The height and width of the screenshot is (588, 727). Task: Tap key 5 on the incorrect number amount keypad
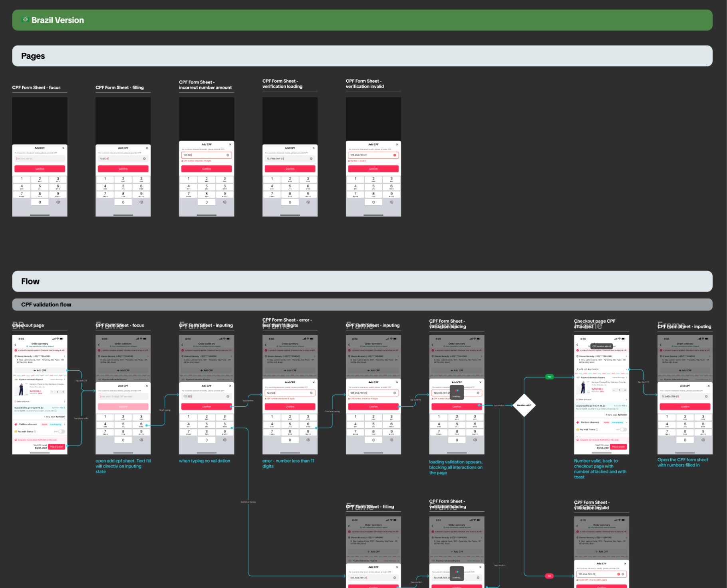(207, 187)
